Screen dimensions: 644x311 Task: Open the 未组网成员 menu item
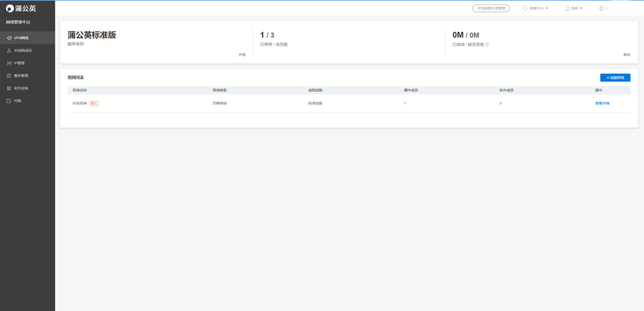click(x=27, y=50)
